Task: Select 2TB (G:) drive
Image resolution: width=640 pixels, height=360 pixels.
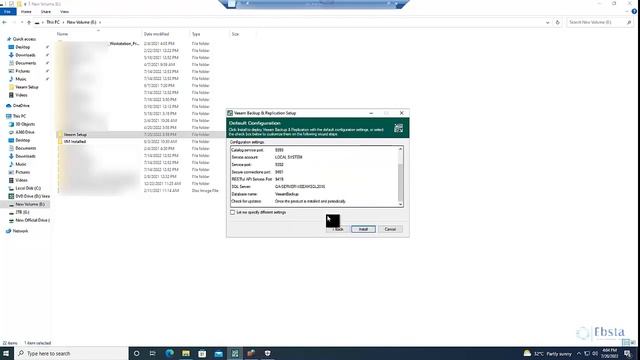Action: [22, 212]
